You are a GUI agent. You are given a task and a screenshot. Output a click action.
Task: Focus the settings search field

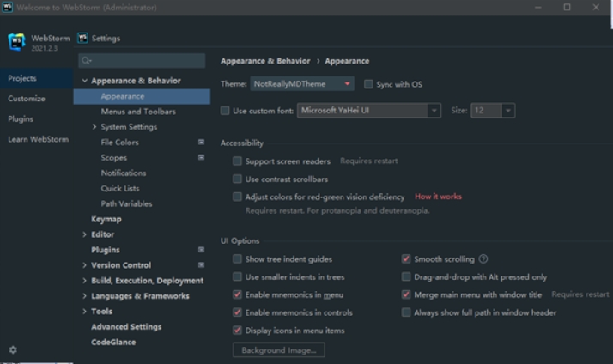click(142, 61)
